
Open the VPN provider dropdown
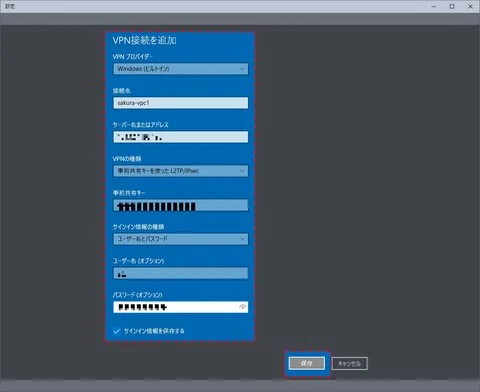click(x=180, y=69)
